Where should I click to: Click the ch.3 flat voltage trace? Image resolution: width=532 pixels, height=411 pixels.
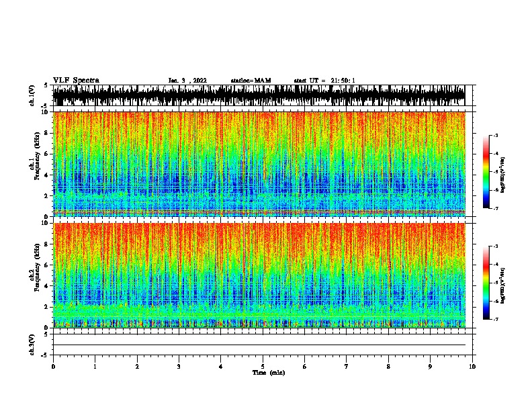pos(259,345)
